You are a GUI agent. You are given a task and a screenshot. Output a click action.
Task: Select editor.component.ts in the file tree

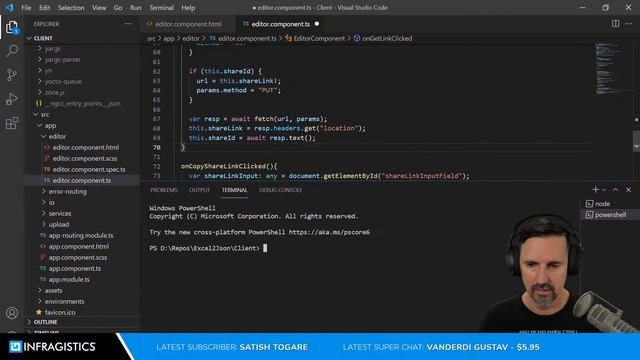coord(82,180)
